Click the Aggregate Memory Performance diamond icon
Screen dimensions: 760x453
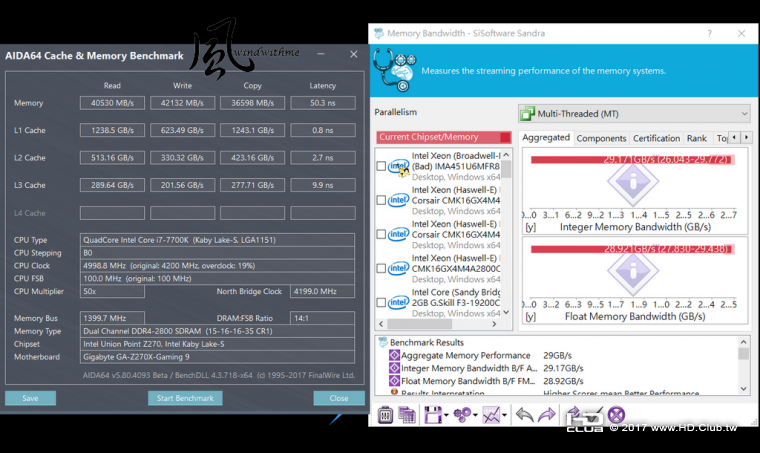395,355
